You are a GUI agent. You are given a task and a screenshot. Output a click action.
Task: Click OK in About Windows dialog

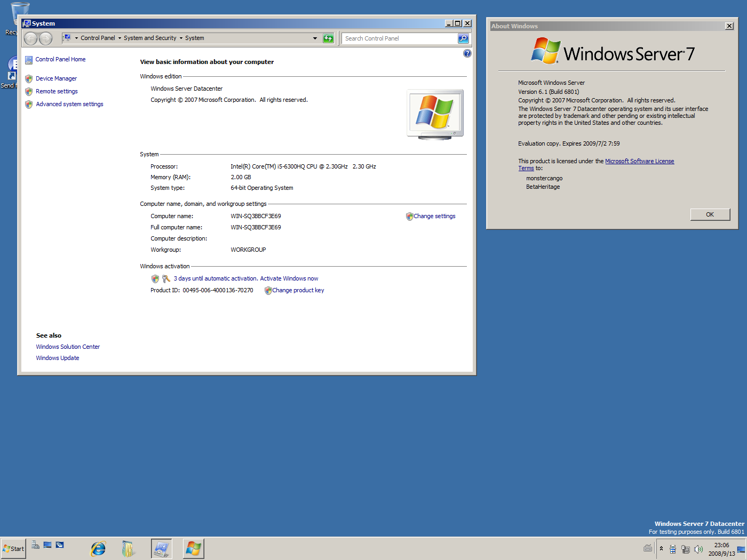[x=710, y=214]
